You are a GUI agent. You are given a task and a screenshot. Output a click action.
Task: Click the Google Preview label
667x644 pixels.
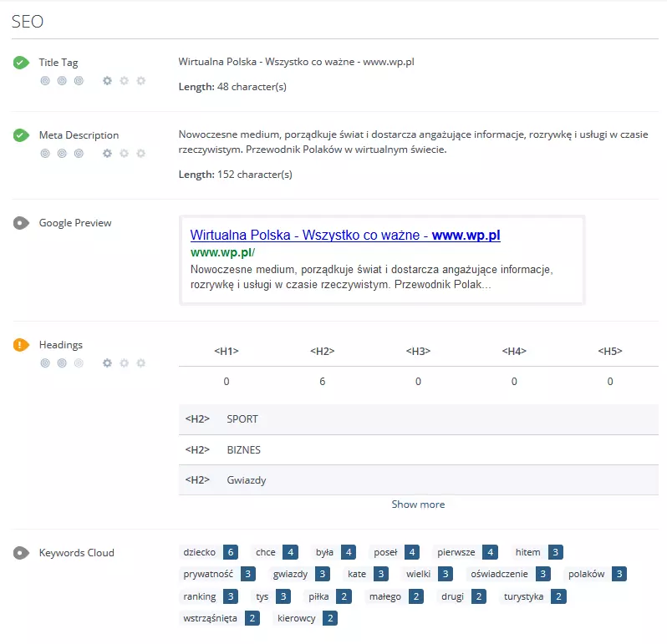(x=75, y=223)
